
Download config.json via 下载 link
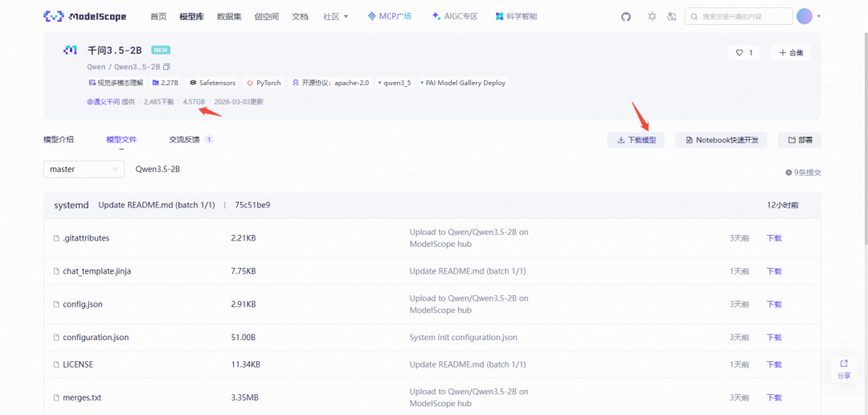coord(774,304)
